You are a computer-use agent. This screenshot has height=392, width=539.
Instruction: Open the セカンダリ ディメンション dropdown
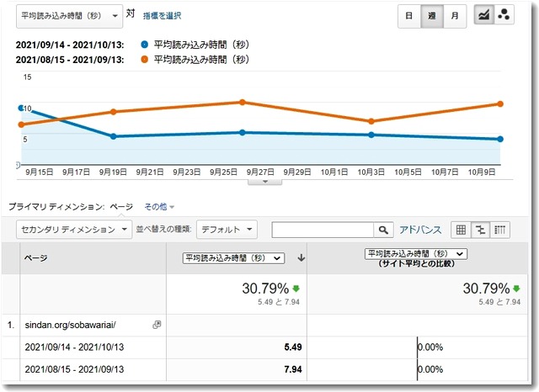tap(74, 229)
